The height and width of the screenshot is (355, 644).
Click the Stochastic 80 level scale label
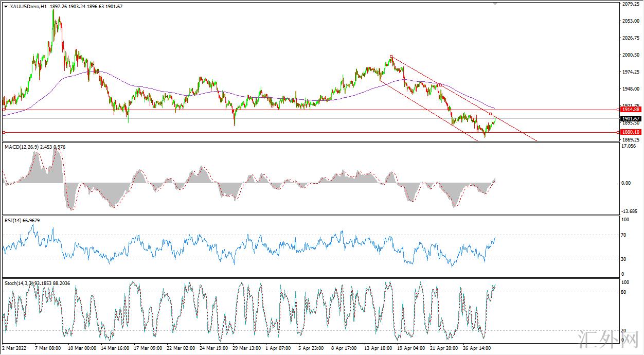point(625,292)
